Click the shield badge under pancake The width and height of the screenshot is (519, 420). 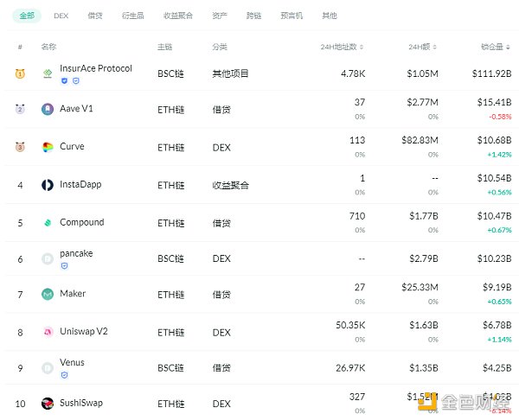click(x=64, y=265)
